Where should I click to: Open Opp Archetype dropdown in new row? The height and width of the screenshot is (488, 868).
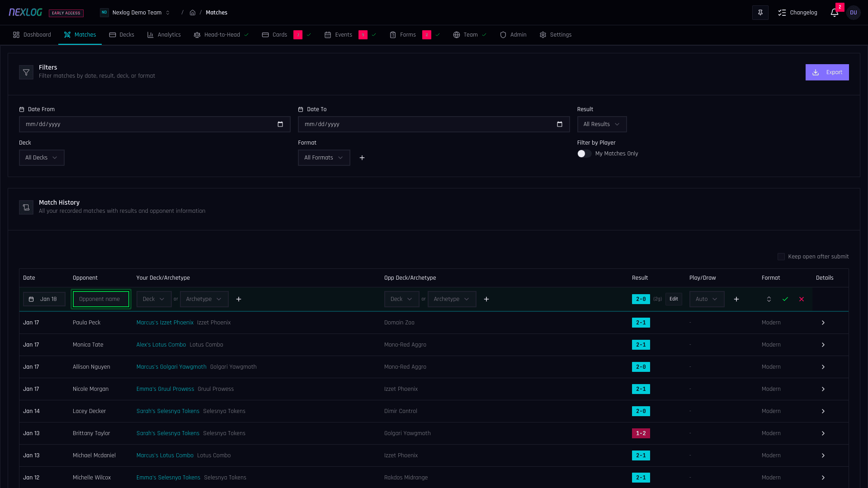(452, 299)
